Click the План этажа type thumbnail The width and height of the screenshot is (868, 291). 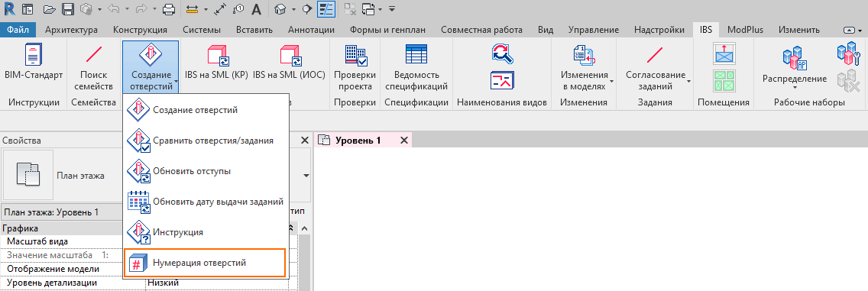coord(28,175)
